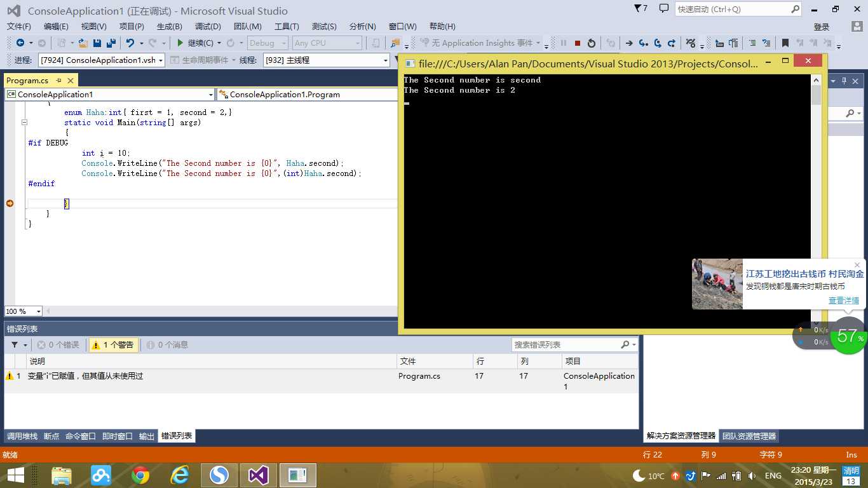Click the 搜索错误列表 search field
Screen dimensions: 868x488
[566, 344]
